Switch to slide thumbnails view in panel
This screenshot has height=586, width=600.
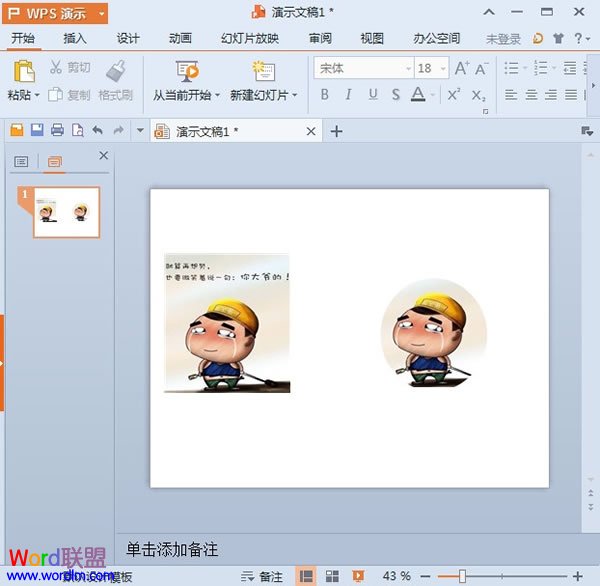(x=55, y=162)
